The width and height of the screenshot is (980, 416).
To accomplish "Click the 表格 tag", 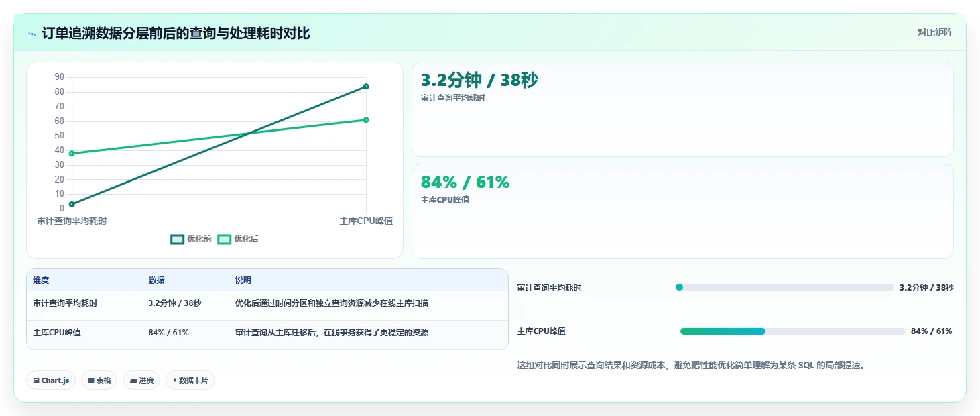I will pos(99,380).
